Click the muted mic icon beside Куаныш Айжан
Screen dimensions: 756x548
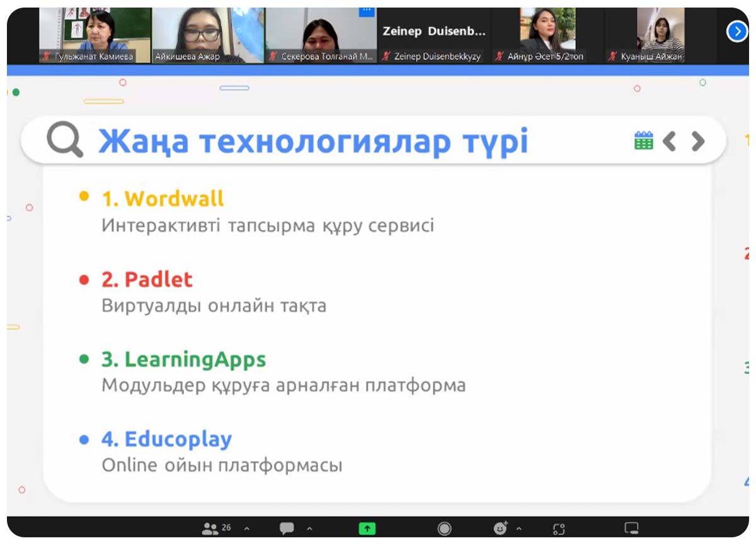[x=612, y=57]
